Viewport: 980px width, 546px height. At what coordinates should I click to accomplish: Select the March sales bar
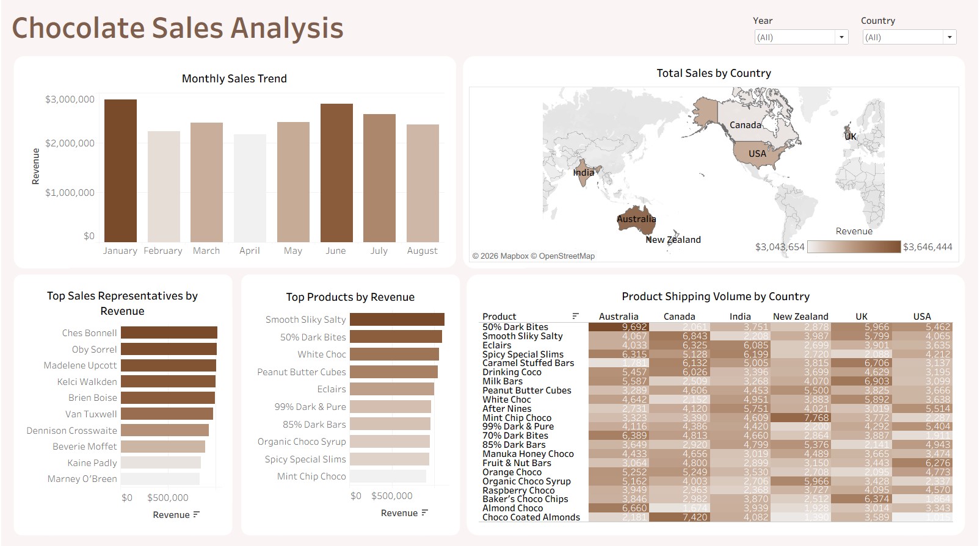pos(206,182)
